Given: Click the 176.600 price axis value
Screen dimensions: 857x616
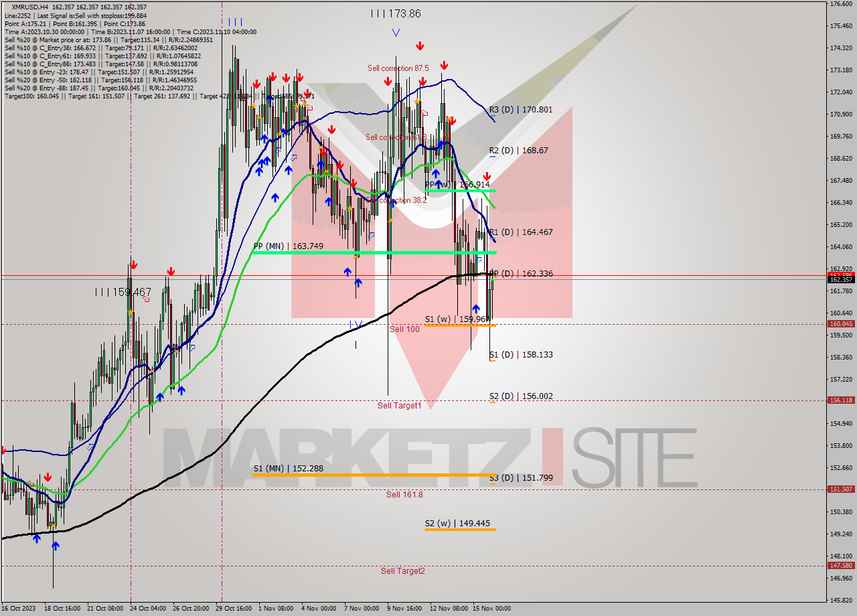Looking at the screenshot, I should 841,4.
